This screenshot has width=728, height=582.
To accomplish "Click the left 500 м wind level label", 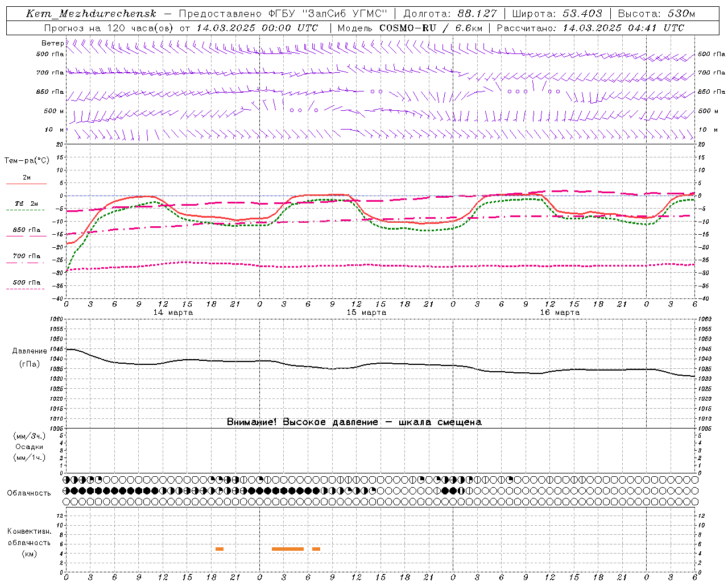I will (53, 111).
